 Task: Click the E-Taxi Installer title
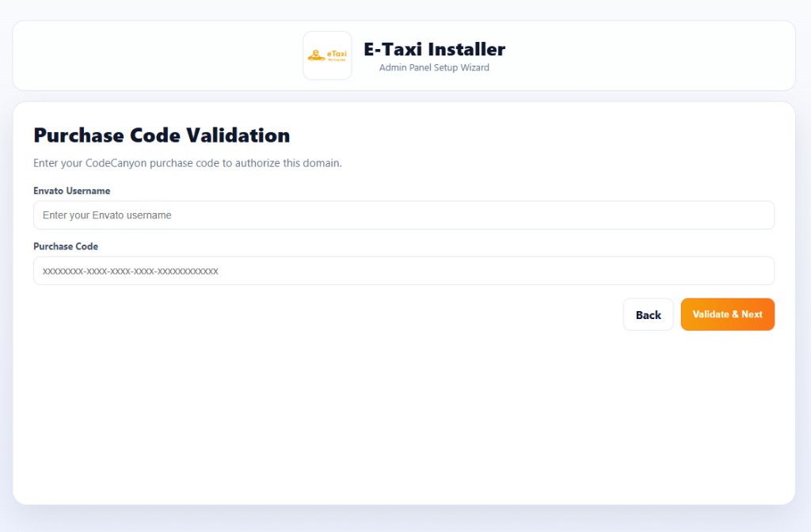click(435, 50)
